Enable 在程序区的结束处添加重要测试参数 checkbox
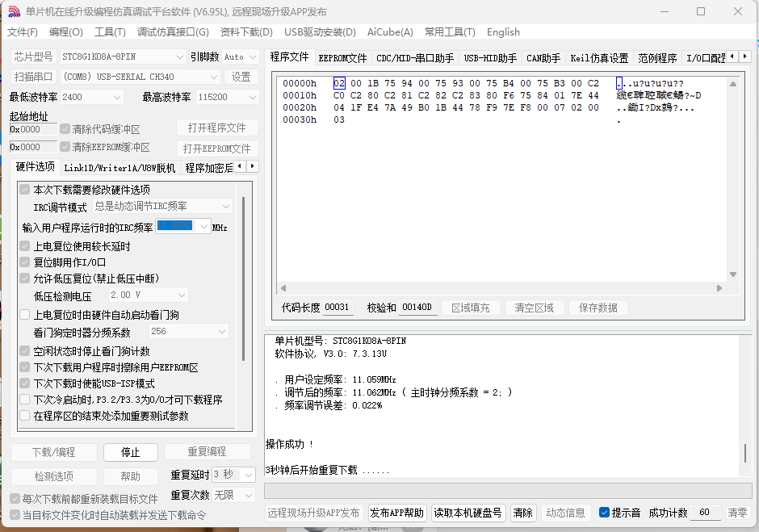Viewport: 759px width, 532px height. click(x=25, y=416)
